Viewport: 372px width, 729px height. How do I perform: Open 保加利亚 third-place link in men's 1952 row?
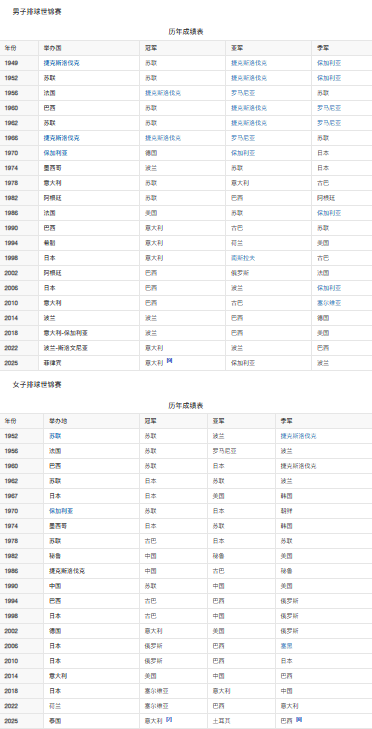[329, 78]
